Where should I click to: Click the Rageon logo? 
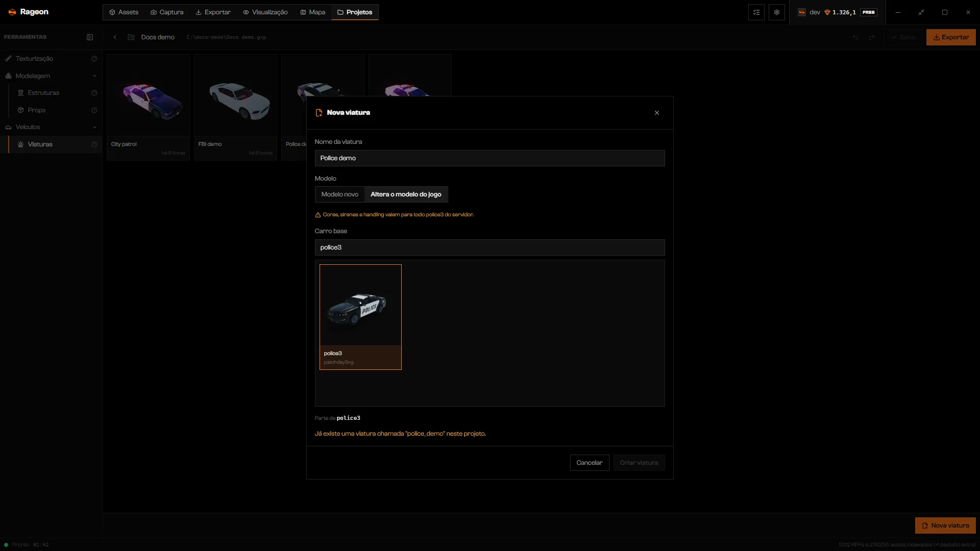(28, 12)
